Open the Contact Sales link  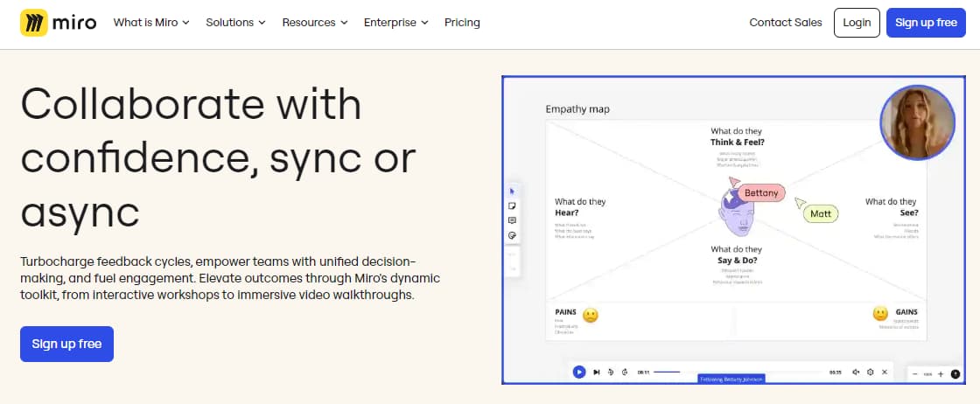(x=786, y=23)
